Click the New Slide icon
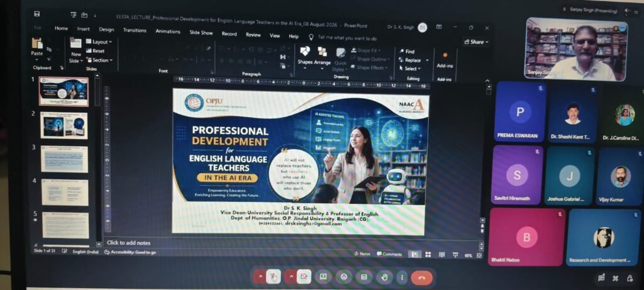This screenshot has width=644, height=290. (x=75, y=43)
